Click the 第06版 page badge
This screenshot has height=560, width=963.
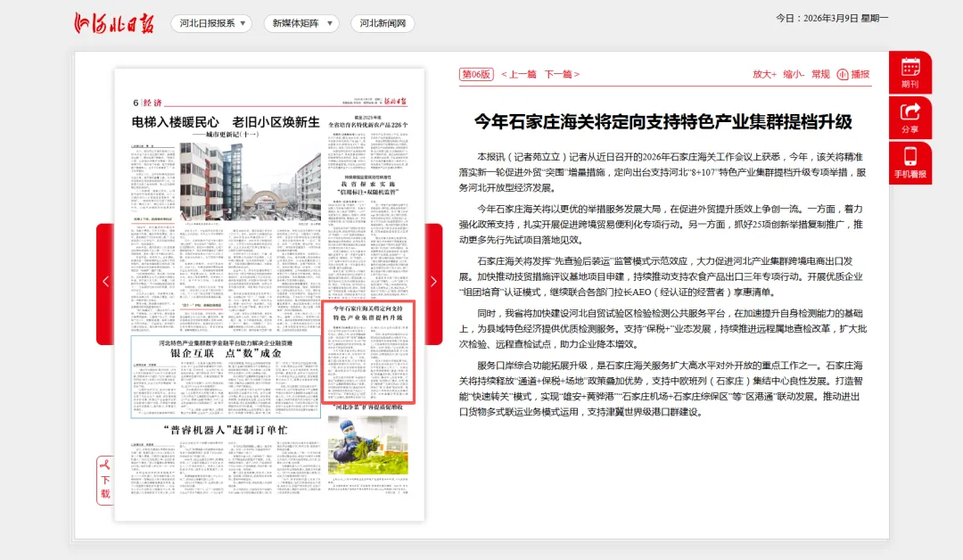[476, 74]
